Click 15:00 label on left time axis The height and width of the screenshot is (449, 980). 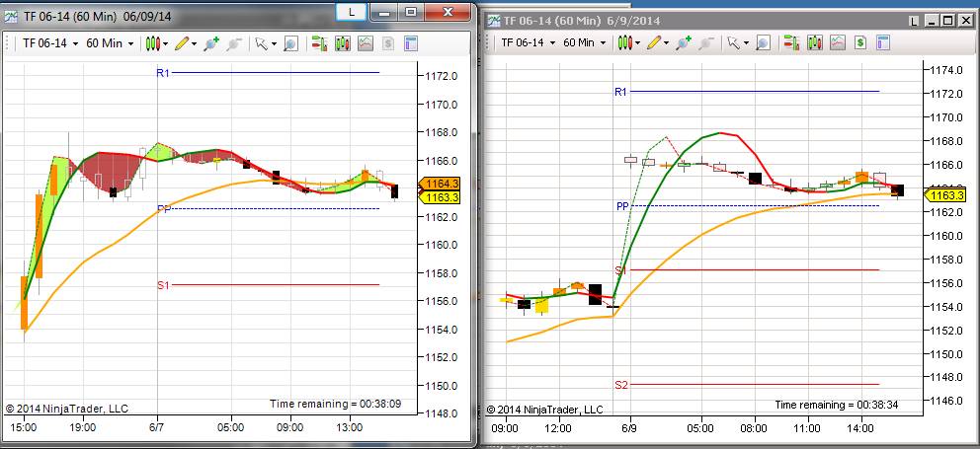tap(25, 428)
